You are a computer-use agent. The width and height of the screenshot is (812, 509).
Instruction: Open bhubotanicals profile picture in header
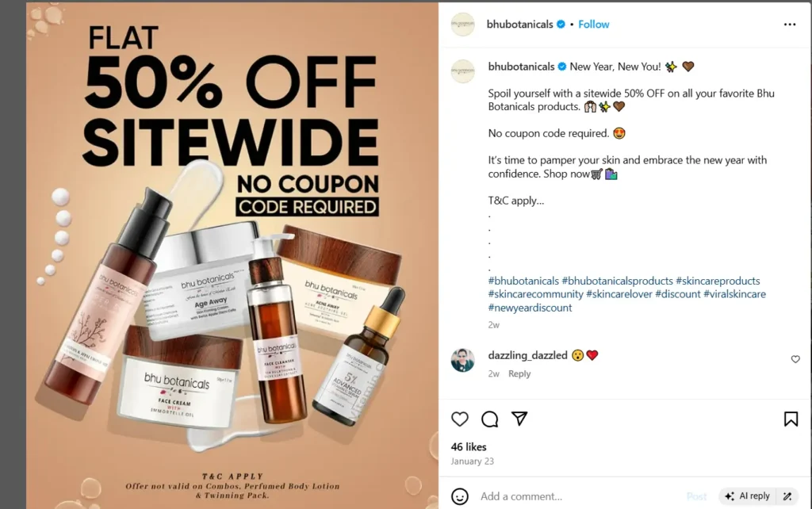463,25
